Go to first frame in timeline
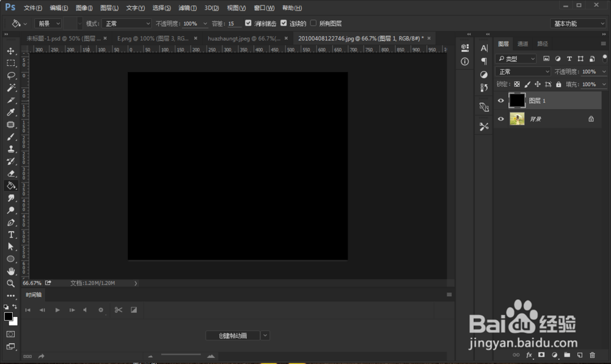Viewport: 611px width, 364px height. point(27,310)
